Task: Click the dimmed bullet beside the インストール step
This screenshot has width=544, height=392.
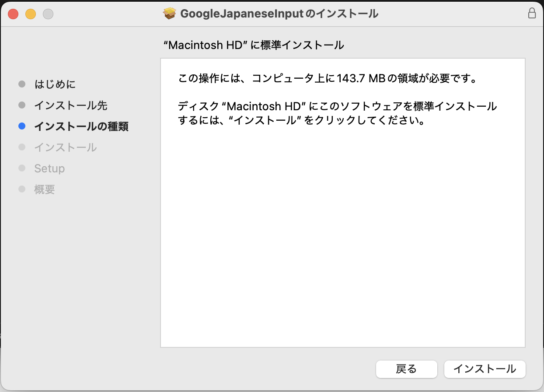Action: click(x=22, y=147)
